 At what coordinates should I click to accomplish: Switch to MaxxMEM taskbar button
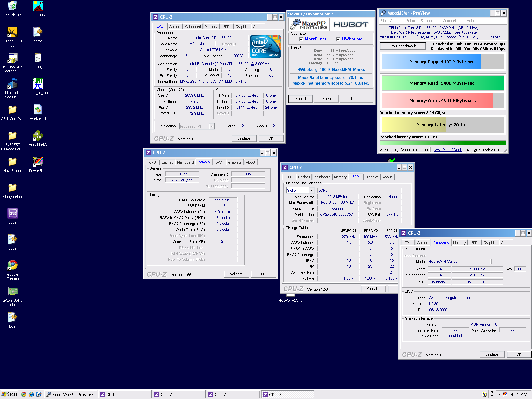(71, 394)
